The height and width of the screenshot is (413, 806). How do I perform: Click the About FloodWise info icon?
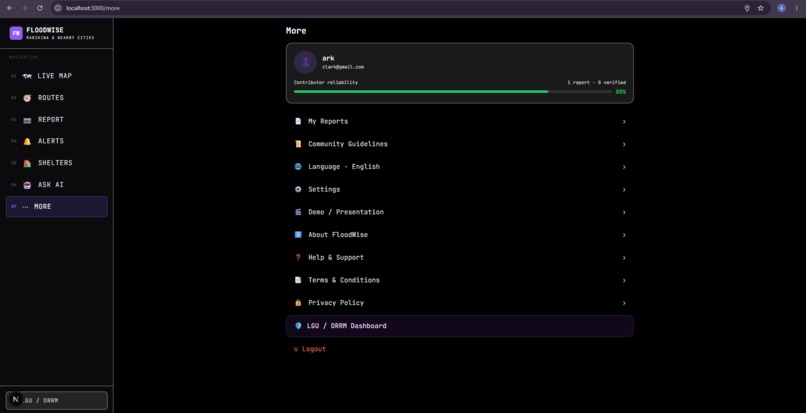click(x=298, y=235)
